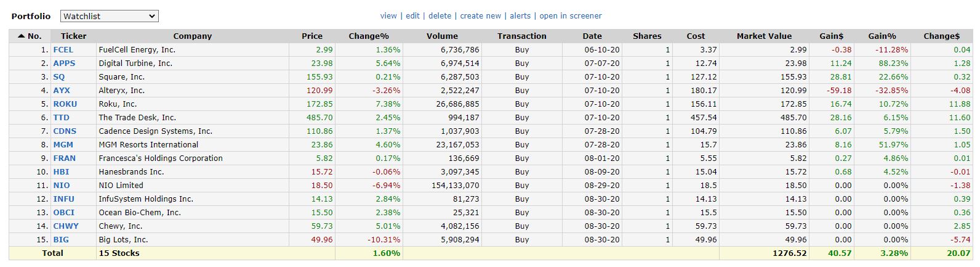
Task: Open the 'alerts' link
Action: click(x=520, y=16)
